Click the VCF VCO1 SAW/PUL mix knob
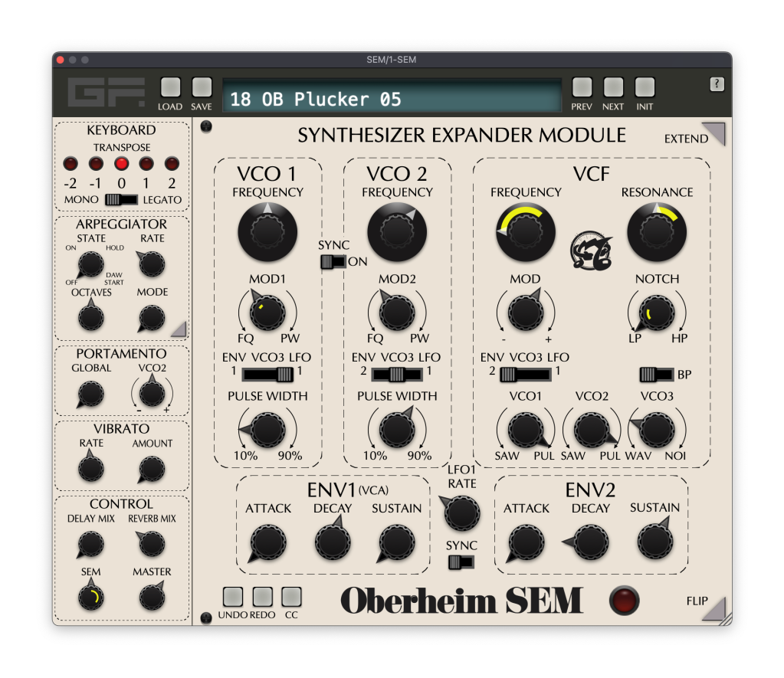784x678 pixels. 526,430
